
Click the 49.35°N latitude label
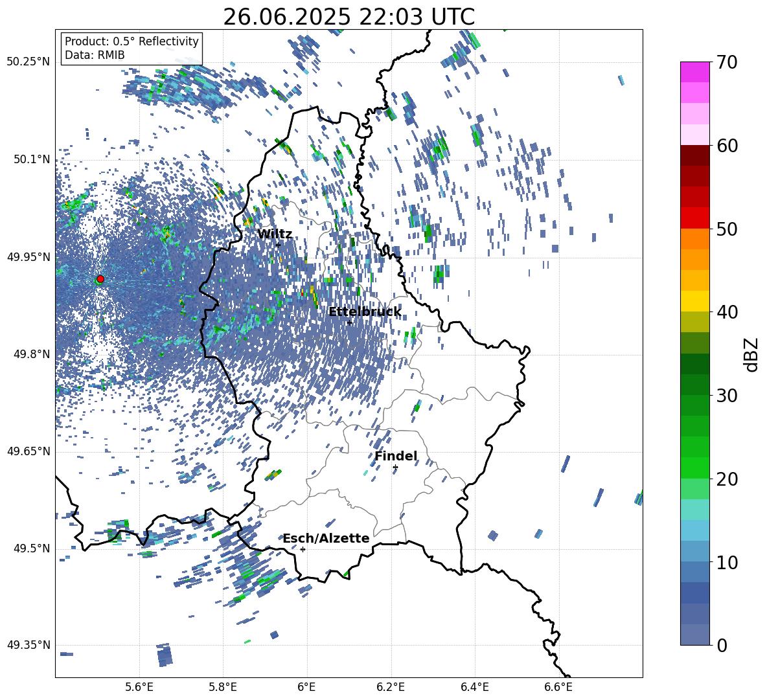pyautogui.click(x=29, y=645)
